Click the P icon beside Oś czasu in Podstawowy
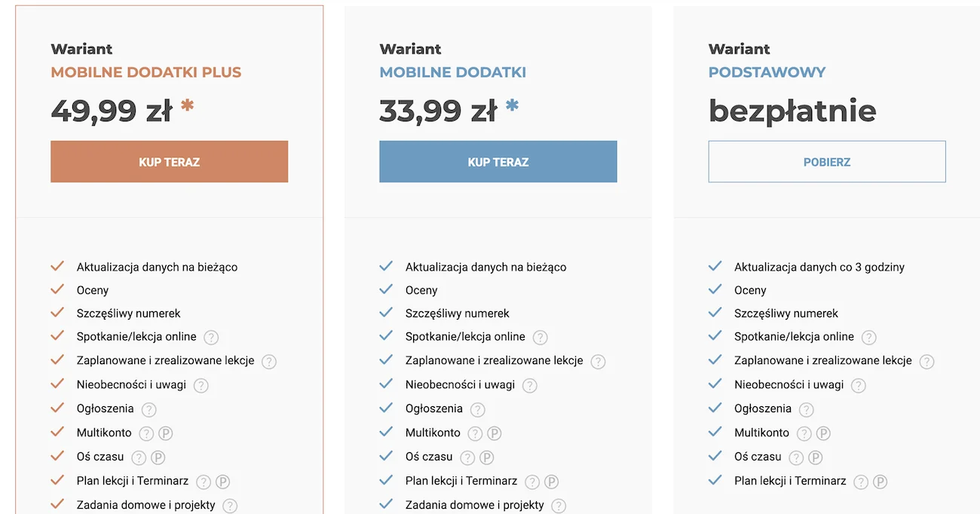Screen dimensions: 980x514 (815, 457)
